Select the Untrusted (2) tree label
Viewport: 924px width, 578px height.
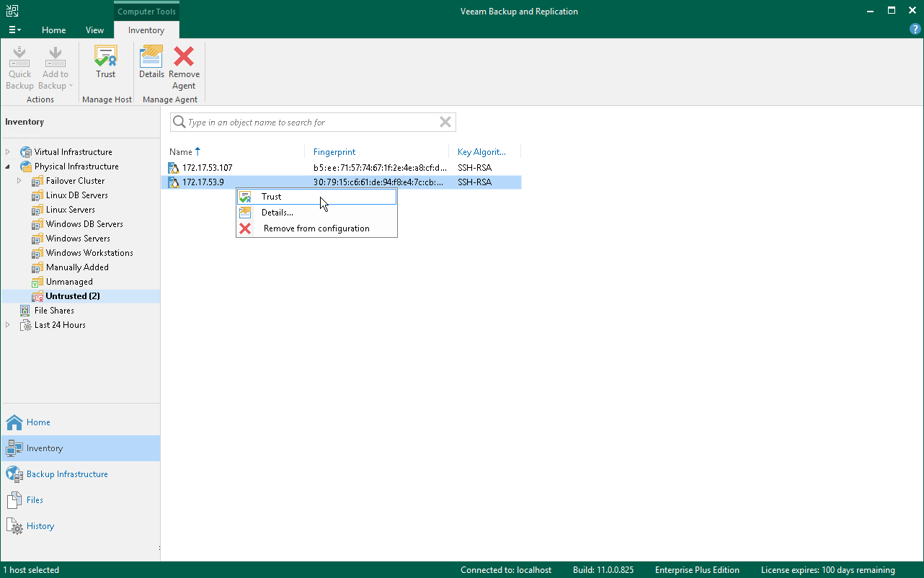click(73, 296)
